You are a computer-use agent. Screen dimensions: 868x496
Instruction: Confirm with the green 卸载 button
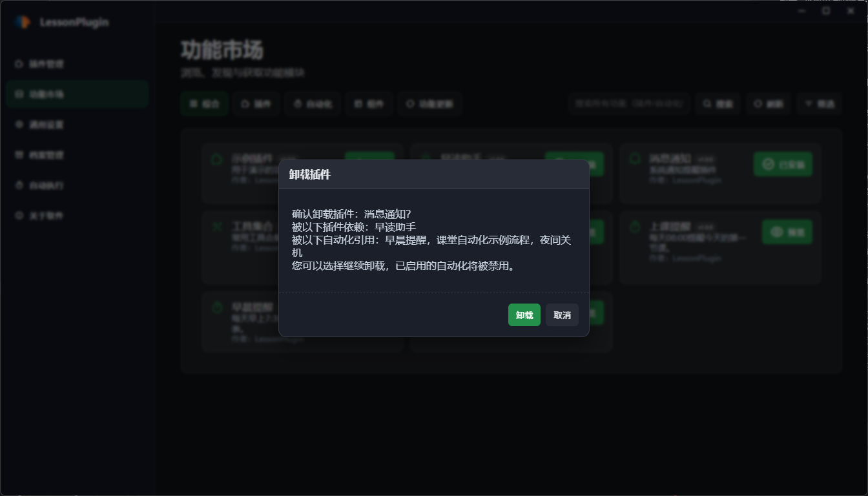click(x=524, y=315)
